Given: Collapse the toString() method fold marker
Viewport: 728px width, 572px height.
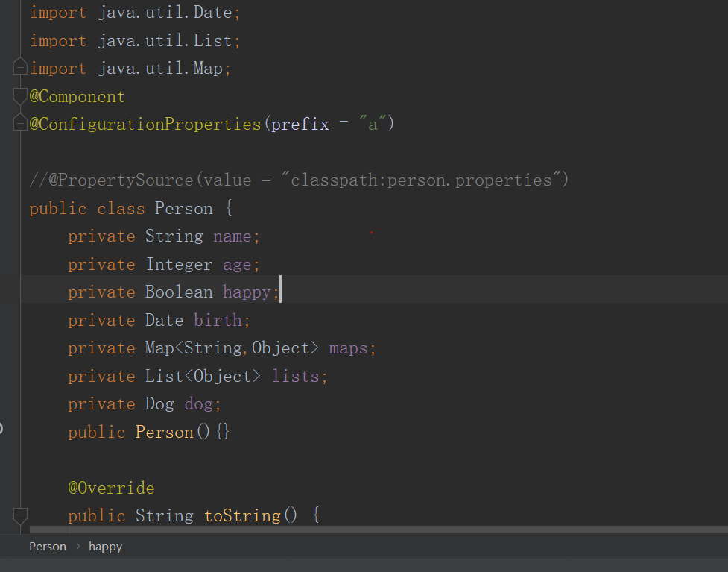Looking at the screenshot, I should [20, 516].
